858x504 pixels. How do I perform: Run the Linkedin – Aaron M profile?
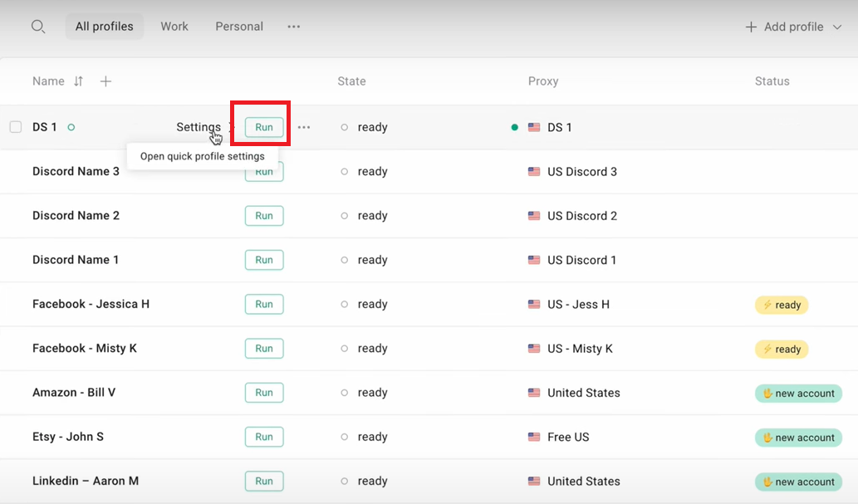click(x=264, y=481)
